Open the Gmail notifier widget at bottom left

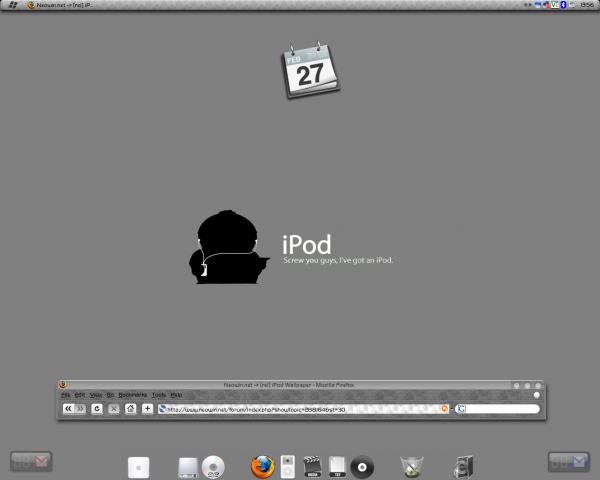31,461
